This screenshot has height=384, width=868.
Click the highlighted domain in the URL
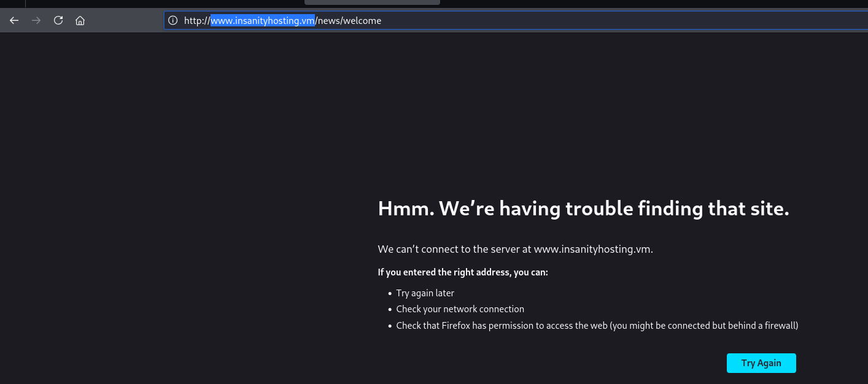(263, 21)
